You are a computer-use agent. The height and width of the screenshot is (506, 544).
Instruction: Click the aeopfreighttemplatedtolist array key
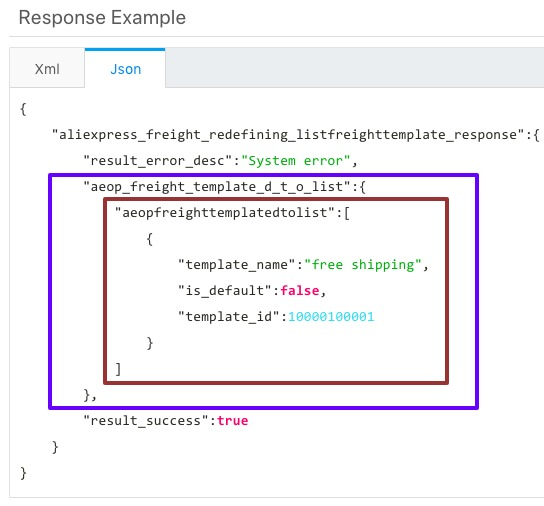(225, 212)
